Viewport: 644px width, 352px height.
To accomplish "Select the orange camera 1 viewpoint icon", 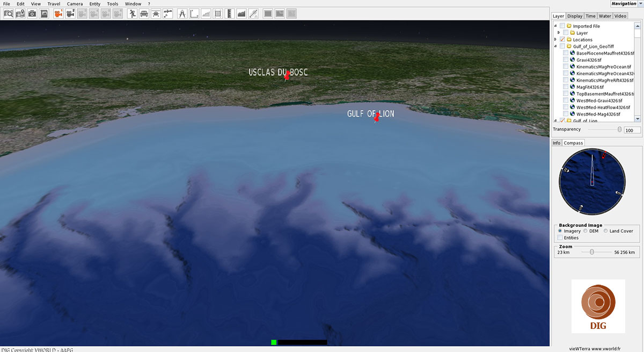I will pos(58,13).
